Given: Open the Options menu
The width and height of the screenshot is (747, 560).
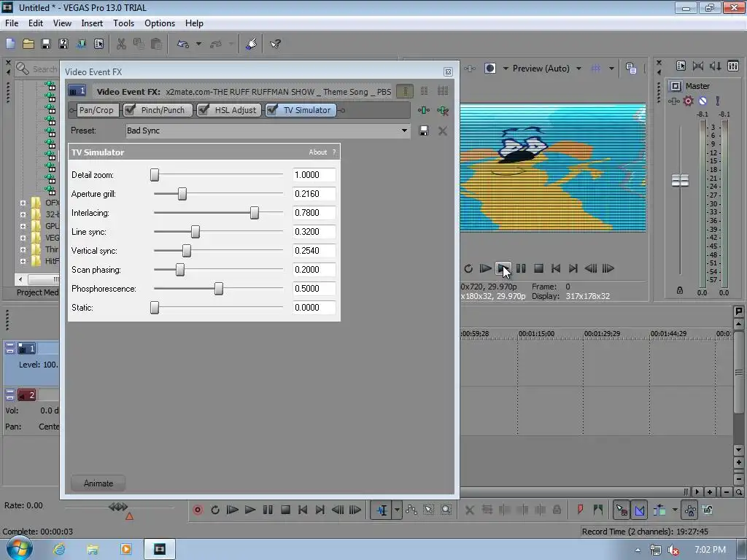Looking at the screenshot, I should click(x=160, y=23).
